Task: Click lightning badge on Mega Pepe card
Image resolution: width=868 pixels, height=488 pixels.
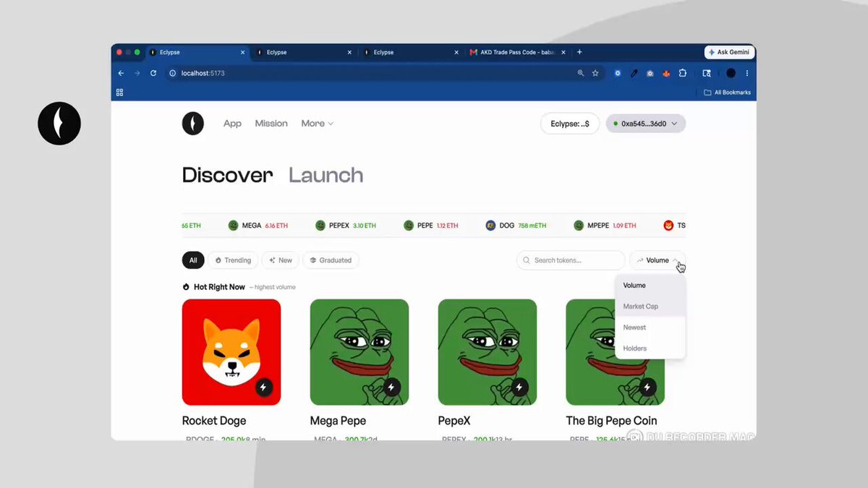Action: tap(391, 388)
